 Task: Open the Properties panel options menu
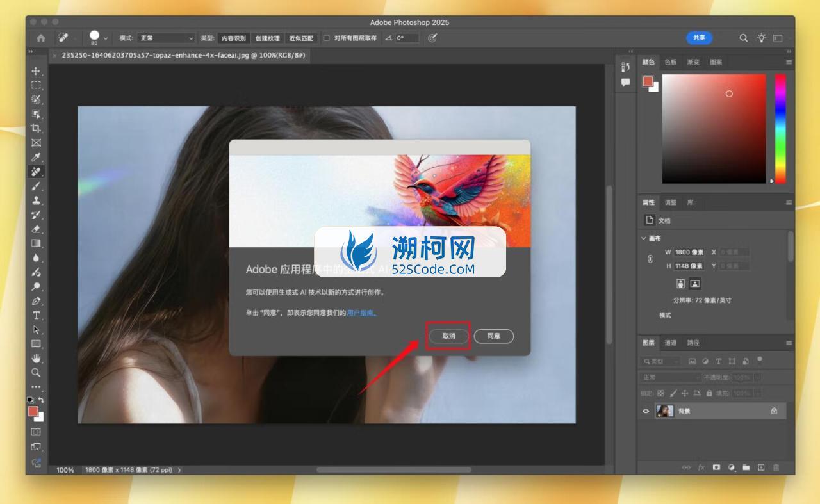(789, 202)
